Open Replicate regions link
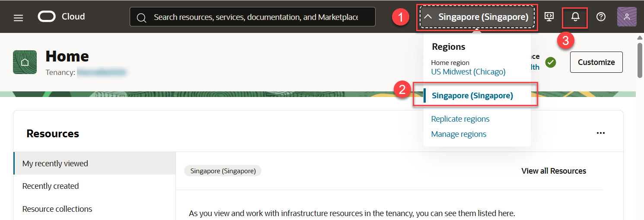The width and height of the screenshot is (644, 220). 460,119
